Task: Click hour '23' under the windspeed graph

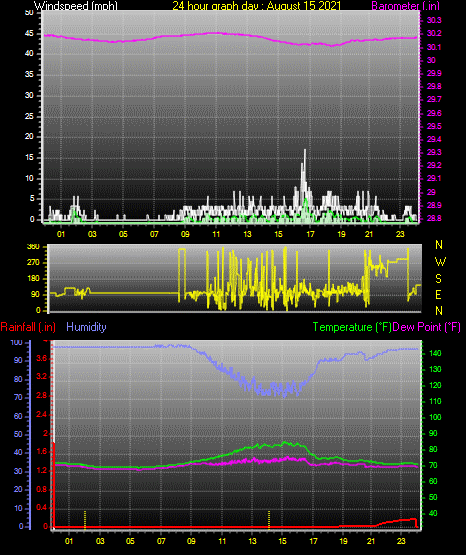Action: point(400,234)
